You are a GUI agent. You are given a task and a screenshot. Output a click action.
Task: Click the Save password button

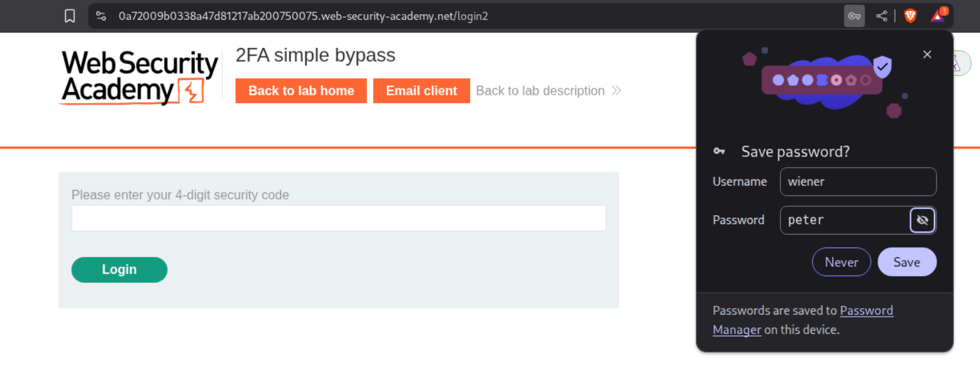click(906, 262)
